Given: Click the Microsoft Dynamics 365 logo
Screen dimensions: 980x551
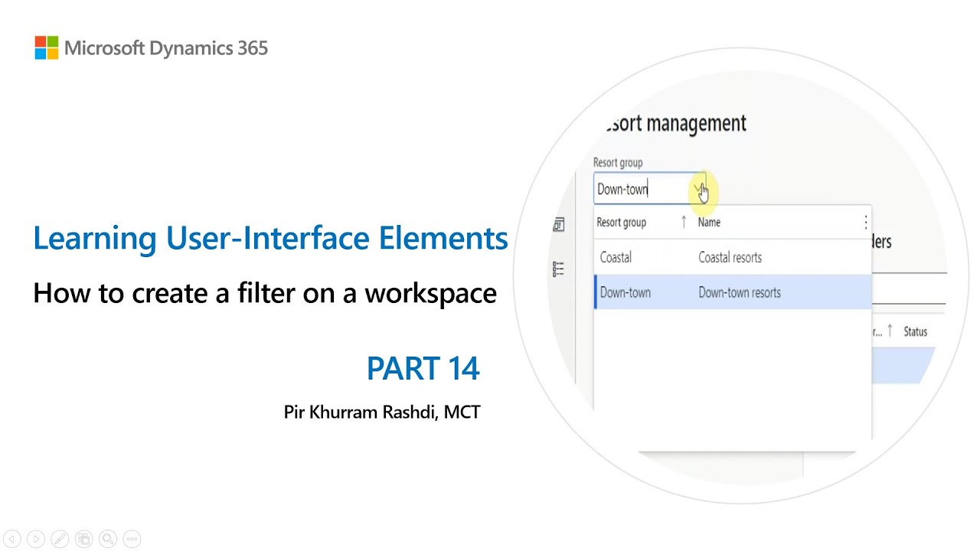Looking at the screenshot, I should pyautogui.click(x=151, y=48).
